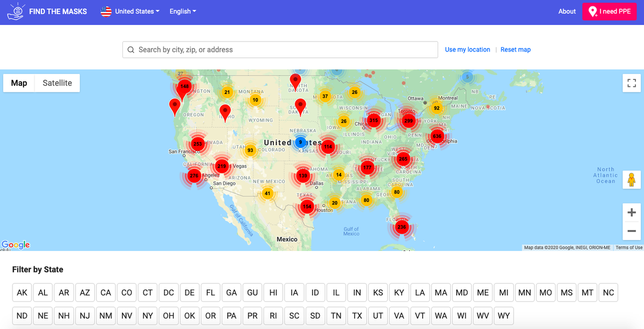Open the 636 cluster near Philadelphia
This screenshot has width=644, height=329.
click(437, 136)
